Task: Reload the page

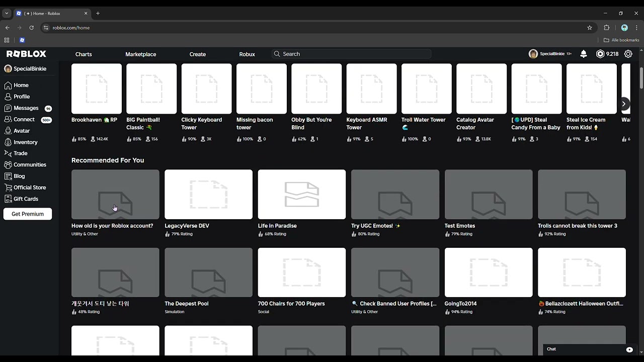Action: point(31,28)
